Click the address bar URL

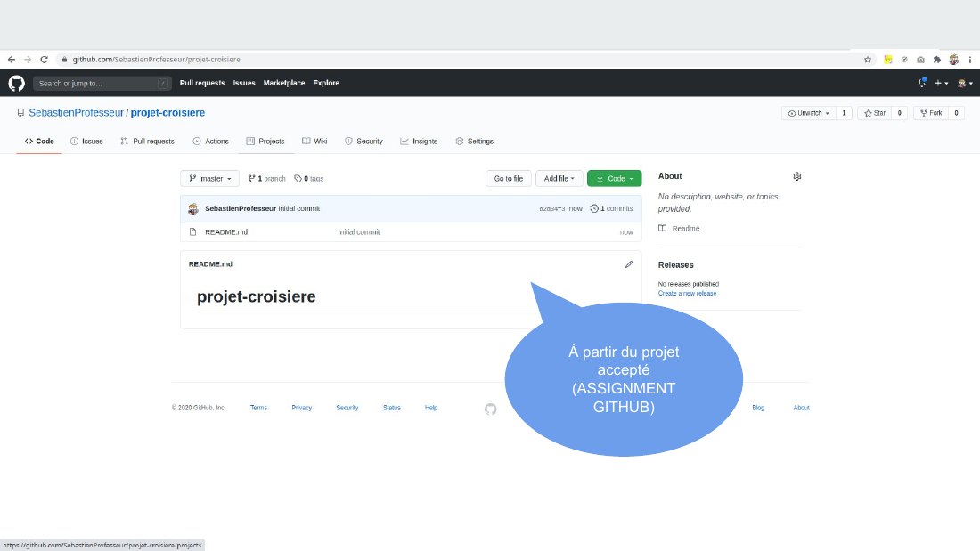(156, 60)
